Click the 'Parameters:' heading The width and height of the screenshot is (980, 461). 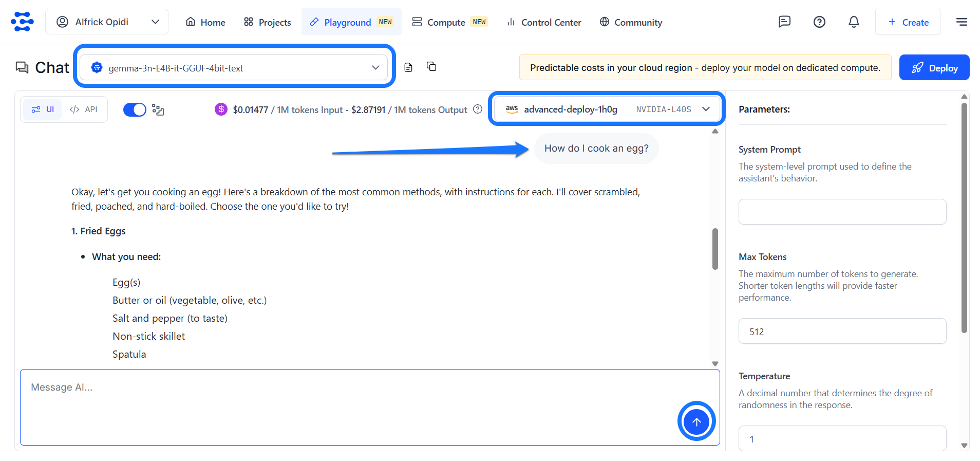pyautogui.click(x=764, y=109)
